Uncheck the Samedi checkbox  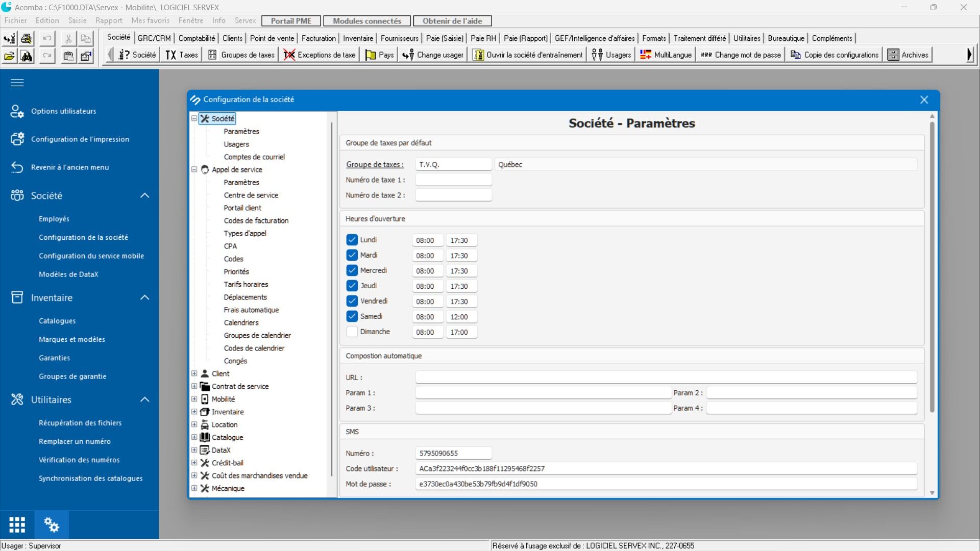pyautogui.click(x=352, y=316)
